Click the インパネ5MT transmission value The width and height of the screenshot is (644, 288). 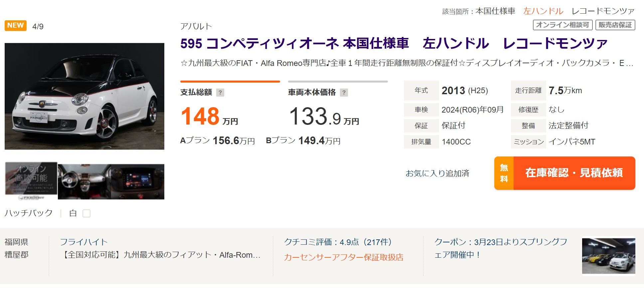coord(572,142)
